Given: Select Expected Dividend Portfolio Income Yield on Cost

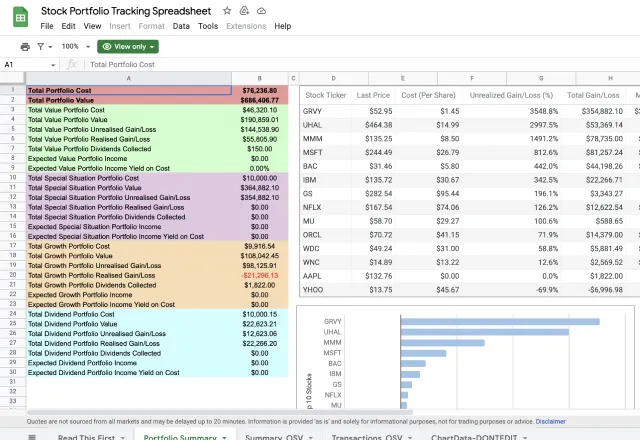Looking at the screenshot, I should 129,373.
